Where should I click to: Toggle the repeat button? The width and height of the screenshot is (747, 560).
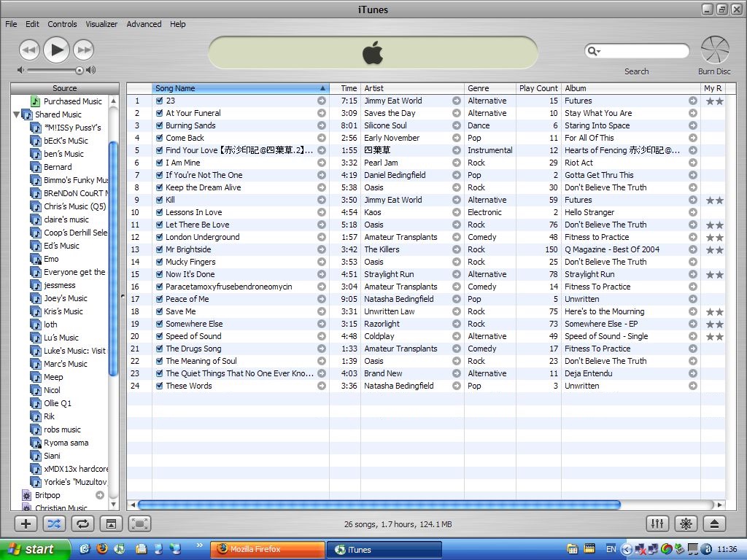click(x=82, y=524)
